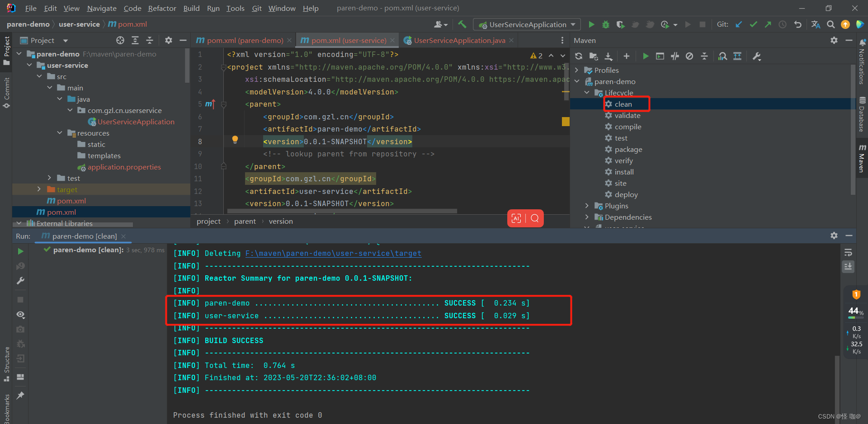Open Maven settings wrench
The image size is (868, 424).
[x=756, y=56]
